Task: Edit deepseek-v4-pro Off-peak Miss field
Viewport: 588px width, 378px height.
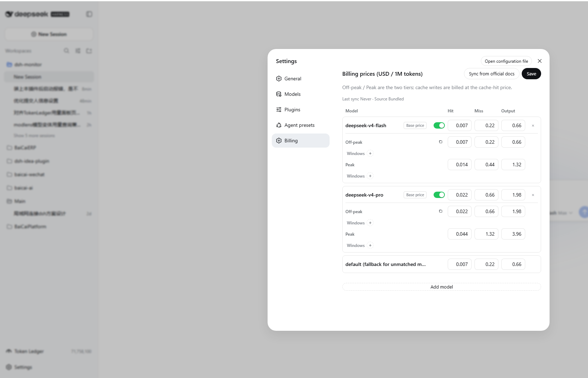Action: click(486, 211)
